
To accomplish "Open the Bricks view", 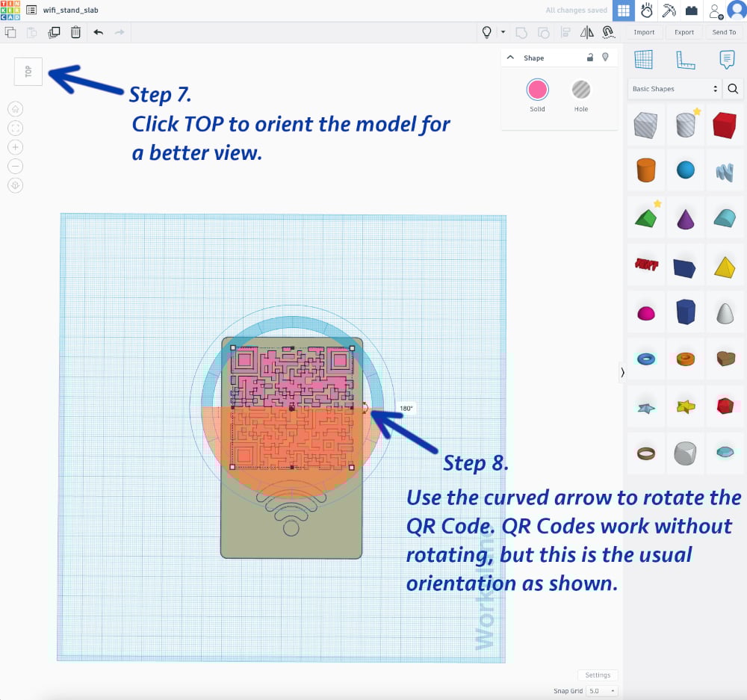I will click(692, 10).
